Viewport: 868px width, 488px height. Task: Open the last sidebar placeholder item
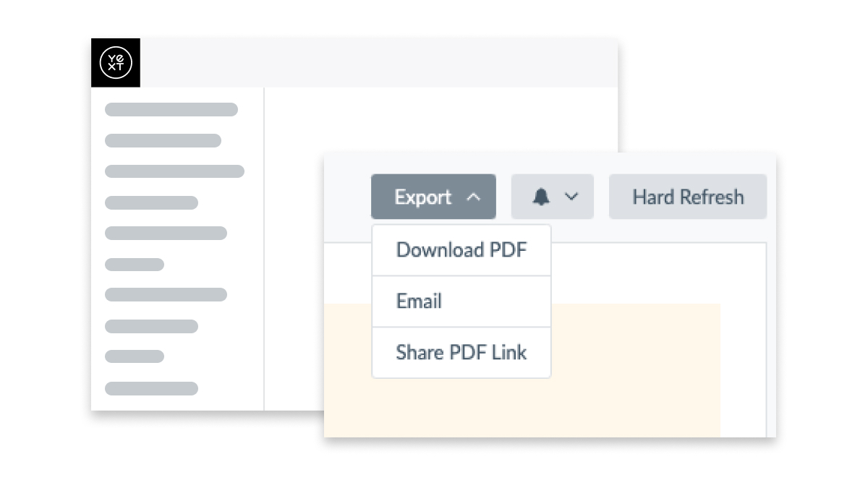[151, 389]
